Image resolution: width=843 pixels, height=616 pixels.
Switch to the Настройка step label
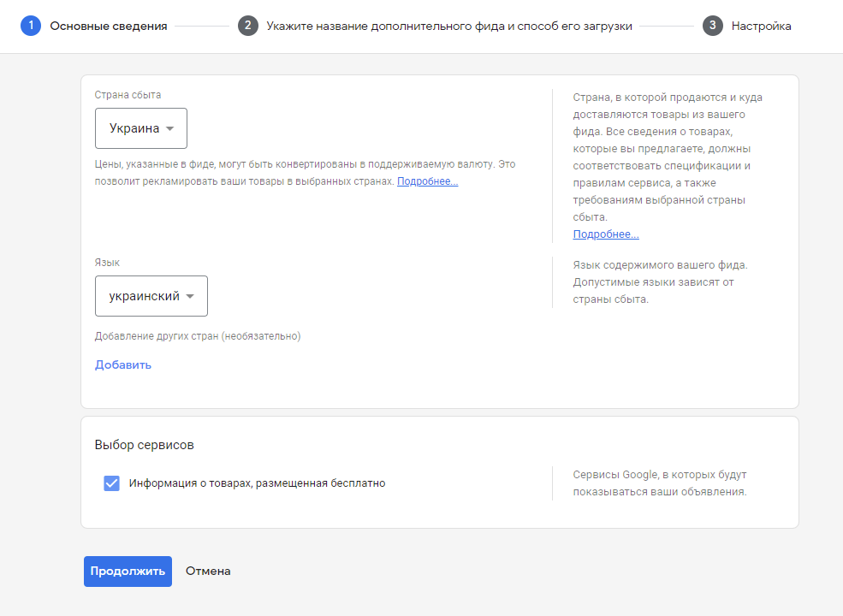[x=761, y=26]
